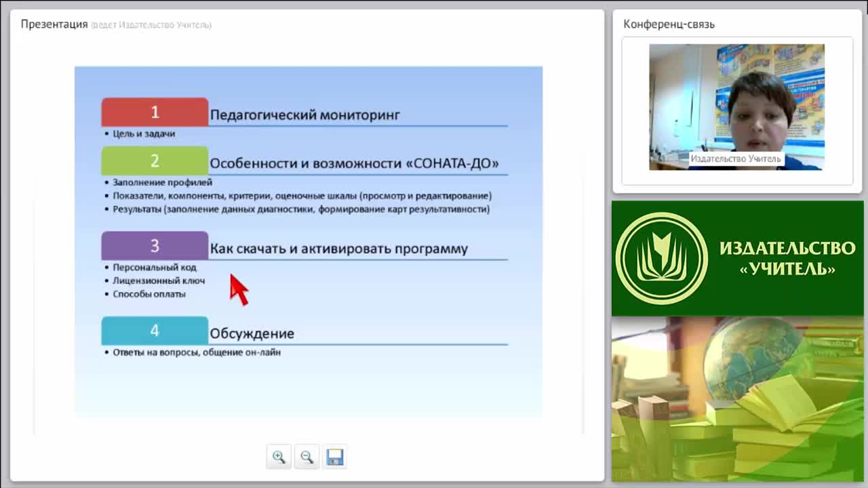Viewport: 868px width, 488px height.
Task: Zoom in on the presentation slide
Action: point(279,457)
